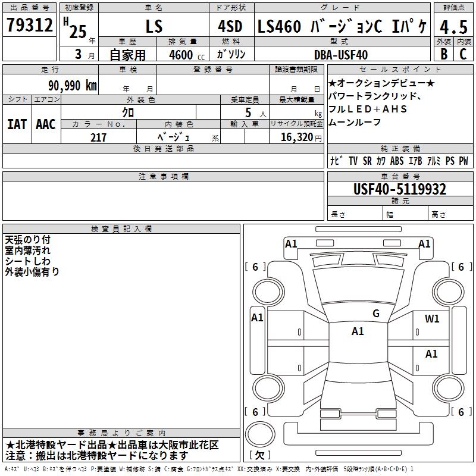The image size is (476, 476).
Task: Click equipment code PW
Action: (x=464, y=161)
